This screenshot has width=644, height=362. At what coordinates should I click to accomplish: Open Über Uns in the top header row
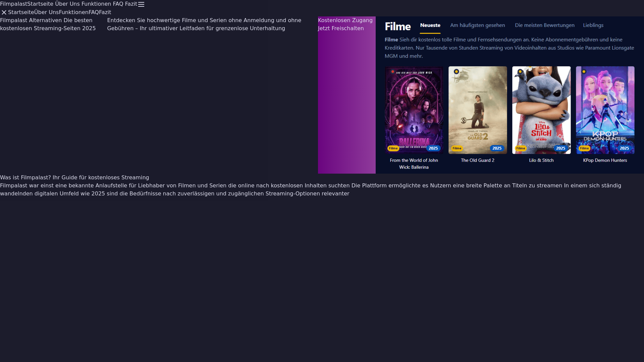click(x=67, y=4)
